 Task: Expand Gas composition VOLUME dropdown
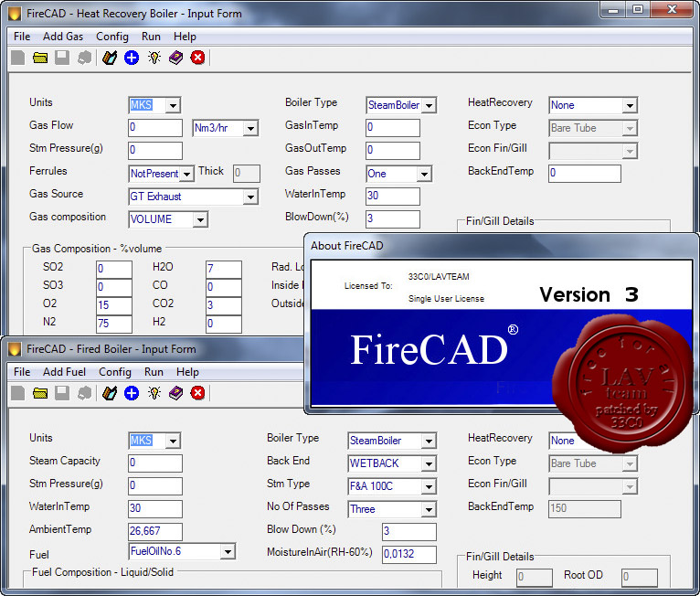[x=200, y=219]
